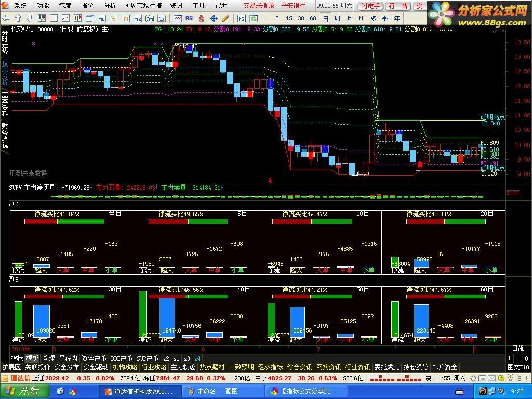Click the magnifier search icon
532x399 pixels.
(161, 18)
